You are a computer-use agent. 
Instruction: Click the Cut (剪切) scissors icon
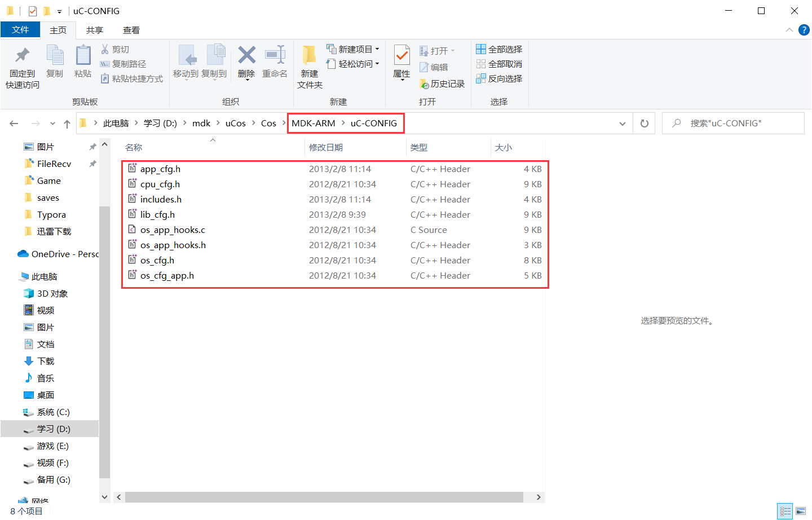click(105, 49)
